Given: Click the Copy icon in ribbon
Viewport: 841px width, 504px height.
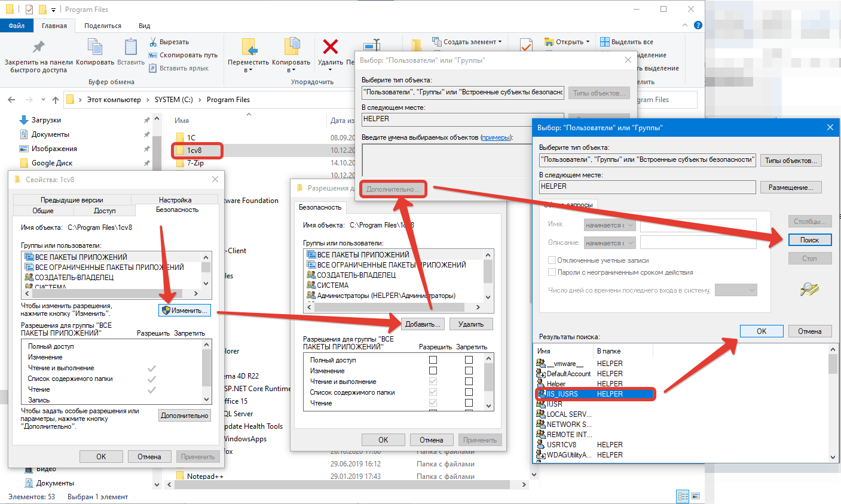Looking at the screenshot, I should [x=94, y=47].
